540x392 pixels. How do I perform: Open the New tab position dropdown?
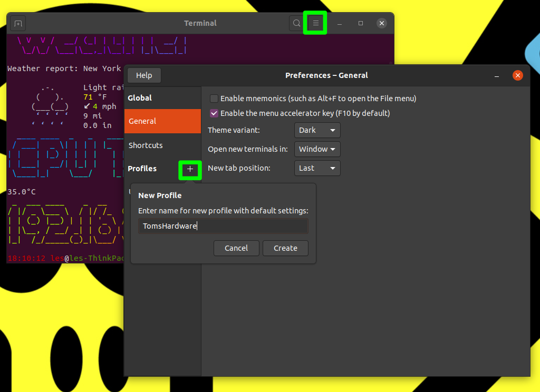pos(317,168)
